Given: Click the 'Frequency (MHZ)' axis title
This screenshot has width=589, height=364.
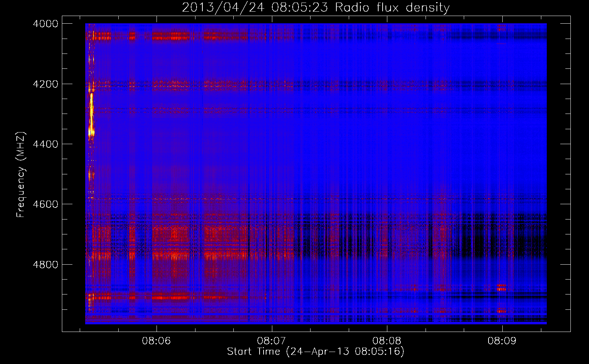Looking at the screenshot, I should [x=21, y=175].
